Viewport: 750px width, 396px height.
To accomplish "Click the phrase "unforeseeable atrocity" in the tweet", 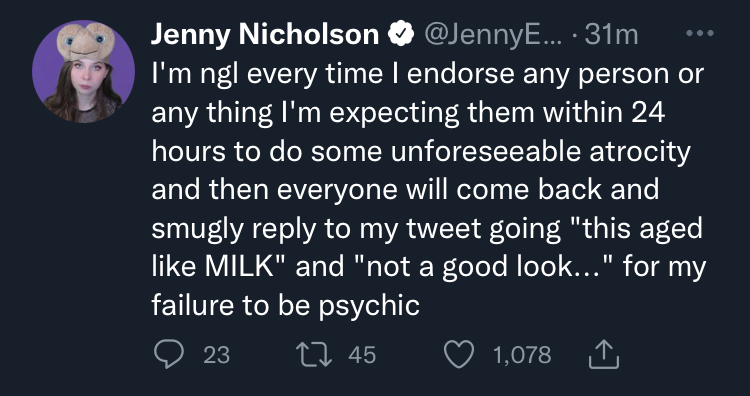I will [x=540, y=151].
